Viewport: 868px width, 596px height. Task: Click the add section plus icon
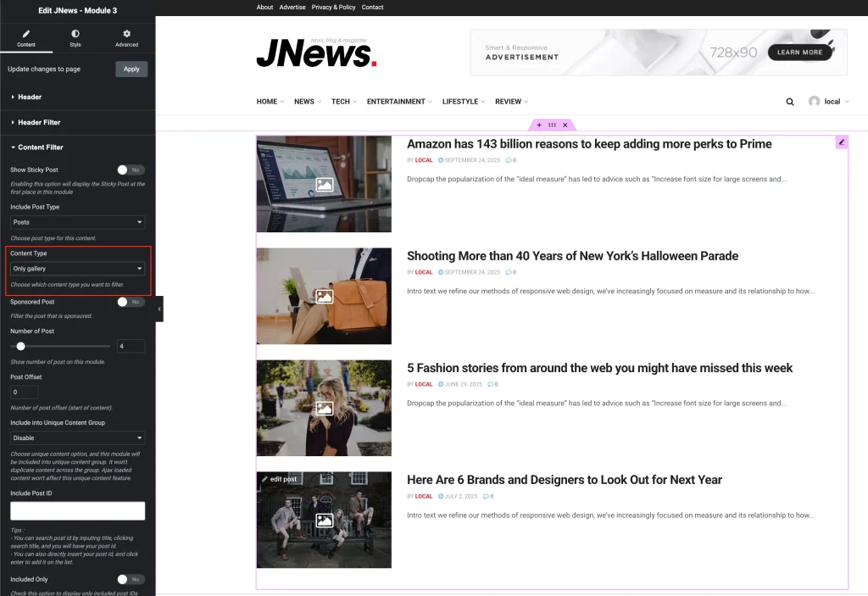[x=539, y=125]
